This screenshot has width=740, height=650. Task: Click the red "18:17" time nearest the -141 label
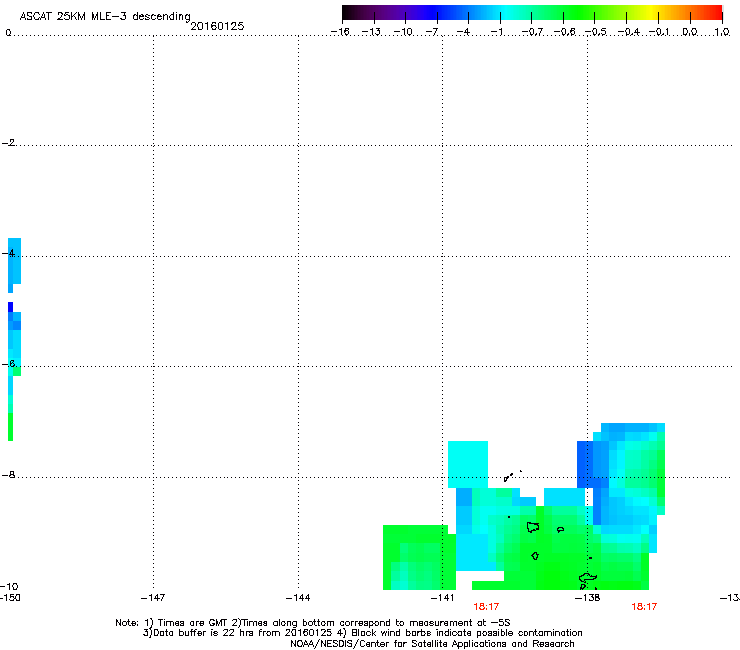486,607
